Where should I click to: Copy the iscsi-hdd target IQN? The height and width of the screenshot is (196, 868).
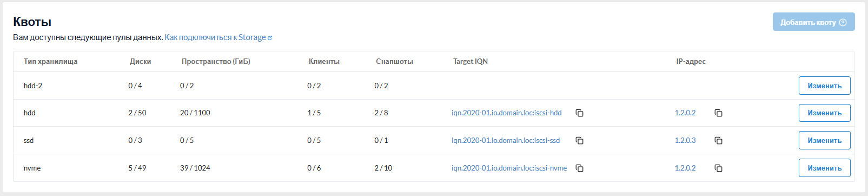579,113
